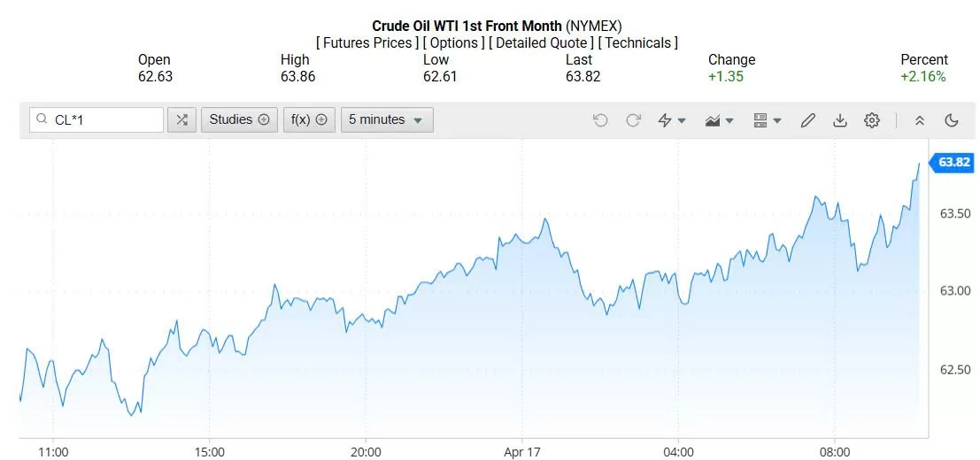
Task: Expand the 5 minutes interval dropdown
Action: click(x=386, y=120)
